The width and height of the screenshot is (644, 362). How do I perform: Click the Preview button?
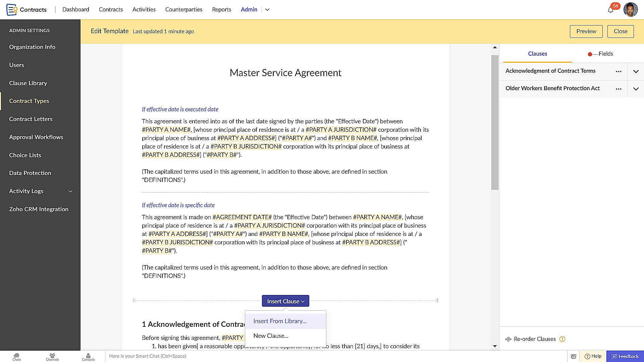click(586, 31)
